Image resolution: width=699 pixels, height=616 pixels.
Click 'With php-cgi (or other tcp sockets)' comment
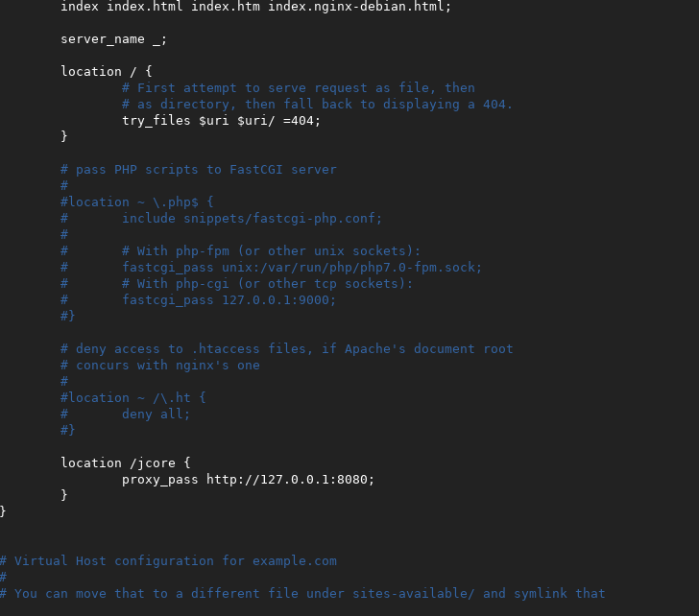coord(267,284)
